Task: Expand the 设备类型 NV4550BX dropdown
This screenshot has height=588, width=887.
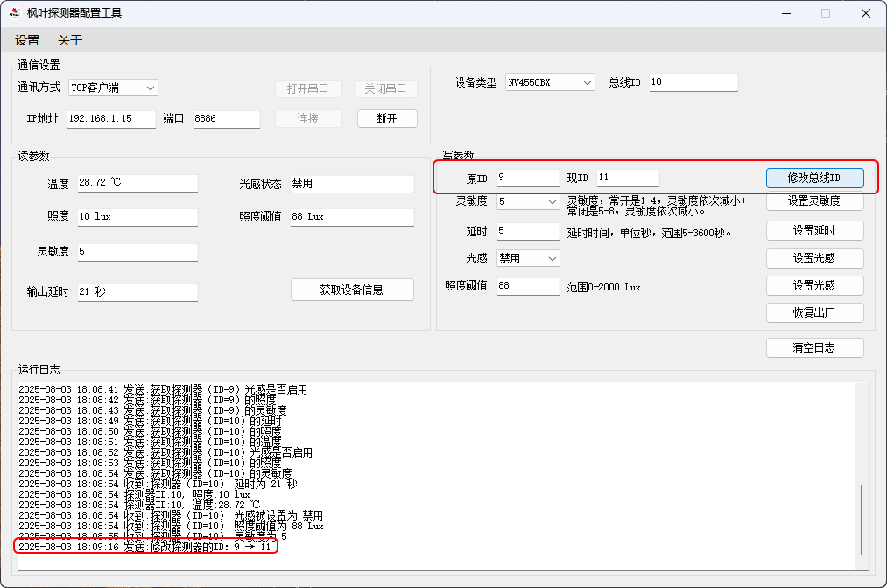Action: pos(550,82)
